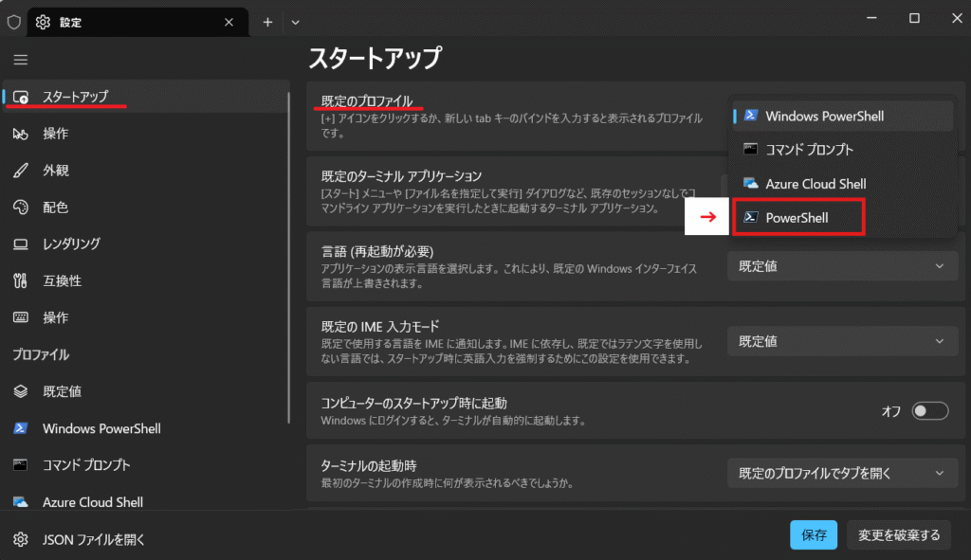This screenshot has width=971, height=560.
Task: Click the gear icon beside JSON ファイルを開く
Action: [x=21, y=539]
